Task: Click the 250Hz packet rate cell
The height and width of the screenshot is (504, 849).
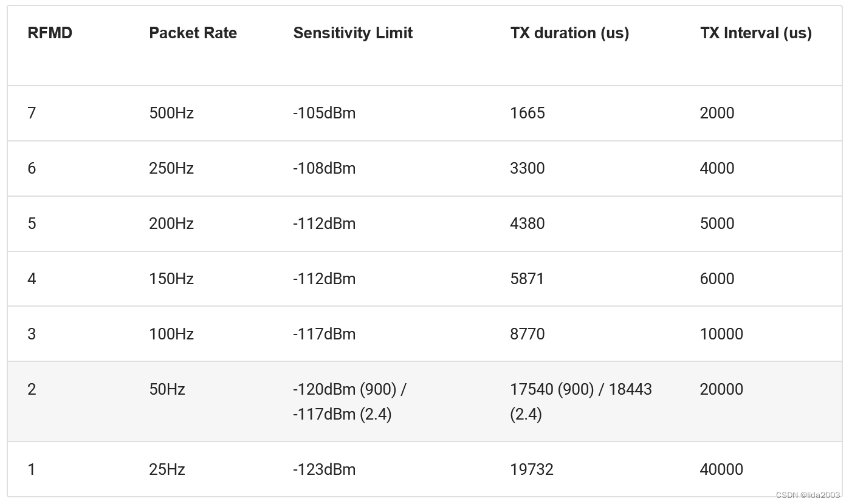Action: tap(171, 168)
